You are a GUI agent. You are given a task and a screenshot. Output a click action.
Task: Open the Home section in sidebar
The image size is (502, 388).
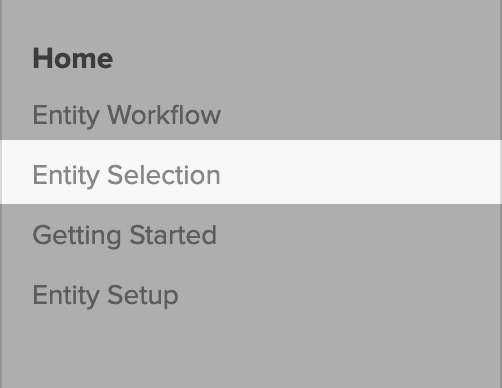coord(73,59)
